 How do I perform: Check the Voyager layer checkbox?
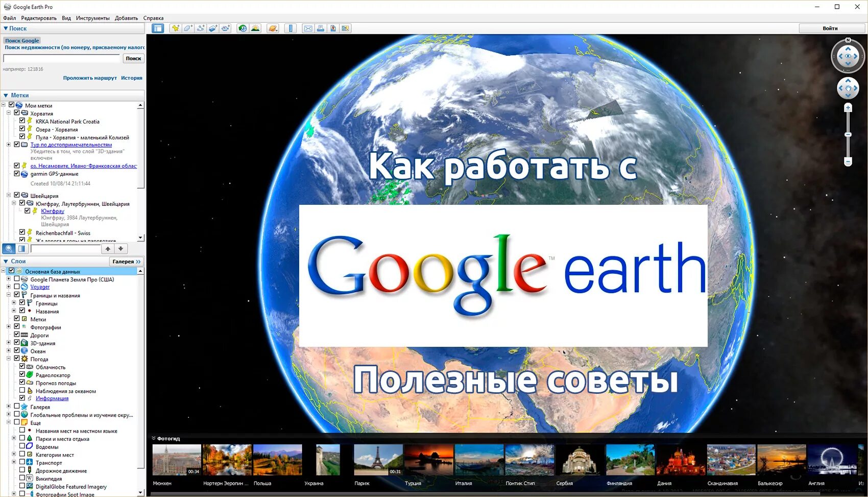click(17, 287)
